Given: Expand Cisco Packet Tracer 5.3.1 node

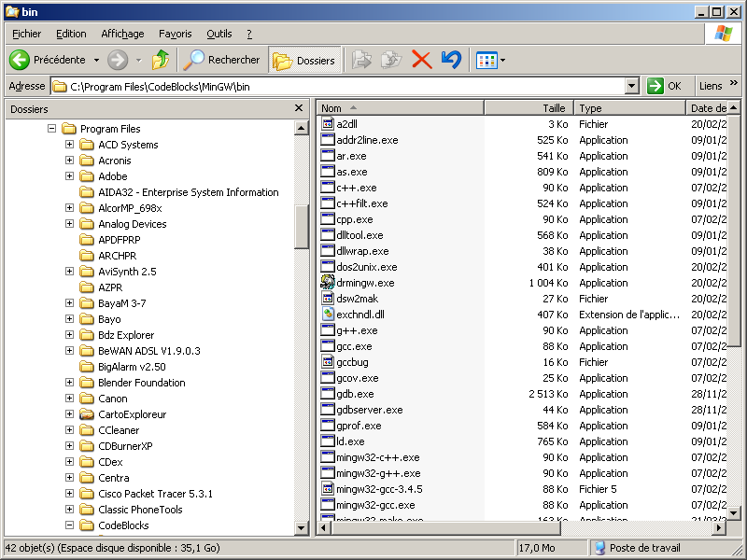Looking at the screenshot, I should [x=69, y=493].
